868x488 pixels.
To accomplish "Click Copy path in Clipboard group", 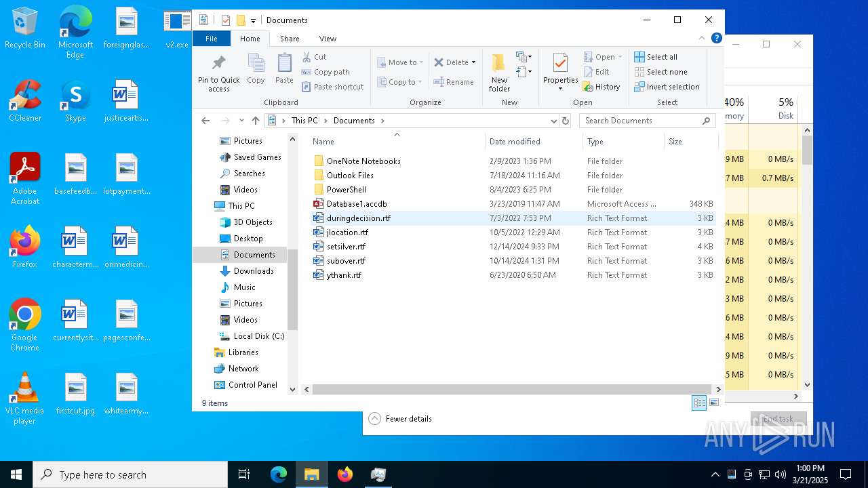I will tap(325, 72).
